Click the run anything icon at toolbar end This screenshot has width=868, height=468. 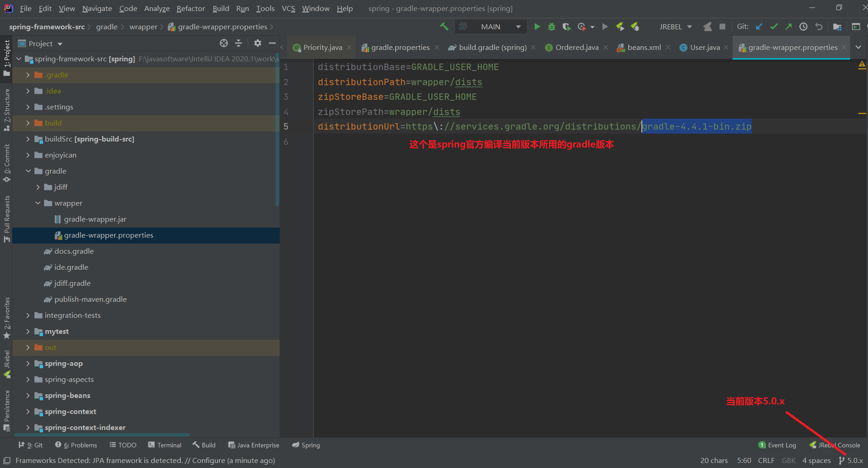click(856, 27)
